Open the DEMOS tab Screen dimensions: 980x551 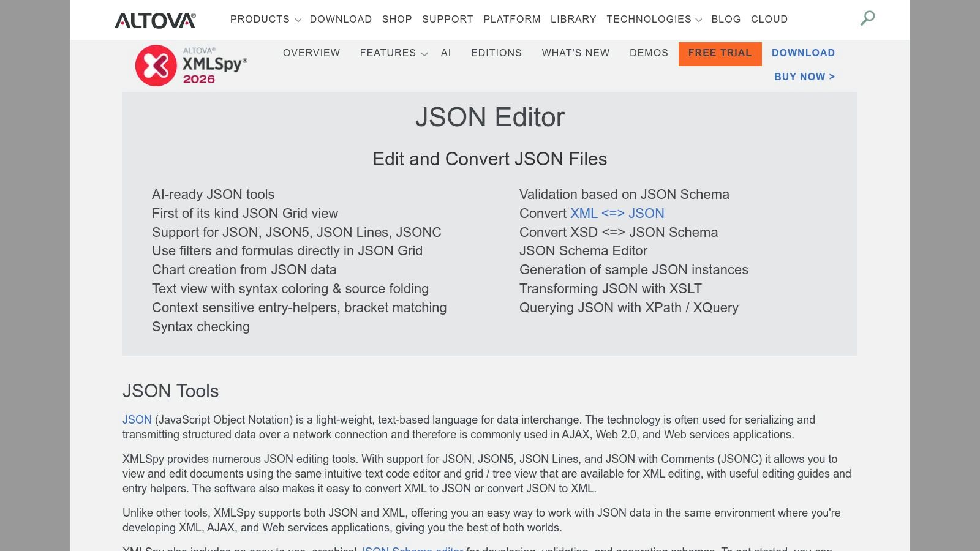pos(649,53)
